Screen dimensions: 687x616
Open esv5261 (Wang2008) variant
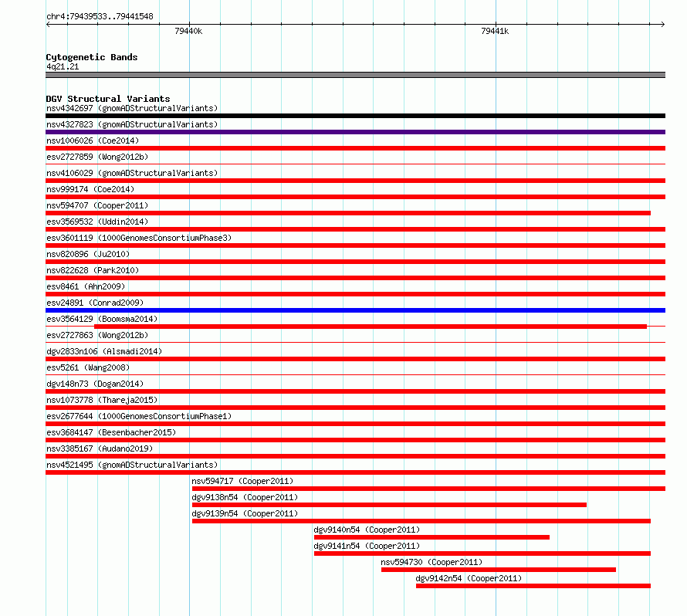88,367
